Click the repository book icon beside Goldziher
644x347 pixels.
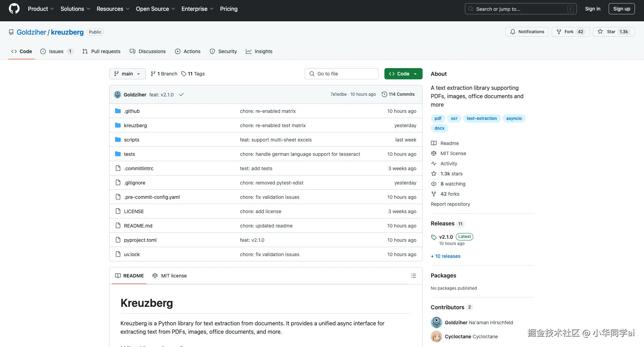tap(11, 32)
